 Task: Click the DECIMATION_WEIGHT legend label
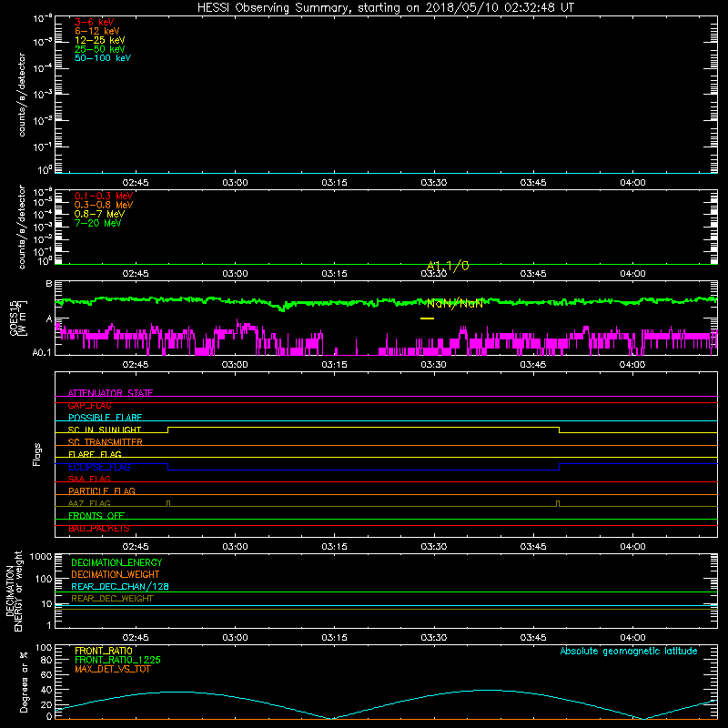point(116,574)
